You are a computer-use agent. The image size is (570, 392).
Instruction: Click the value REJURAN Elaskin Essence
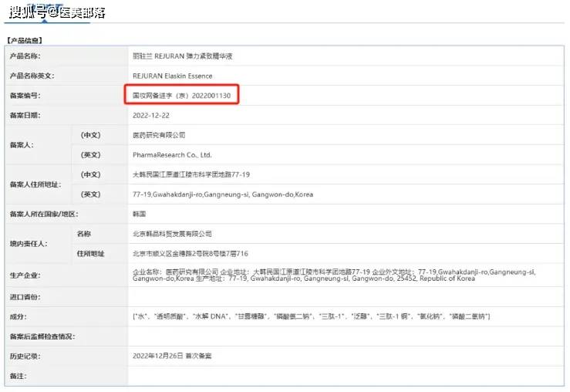click(173, 76)
